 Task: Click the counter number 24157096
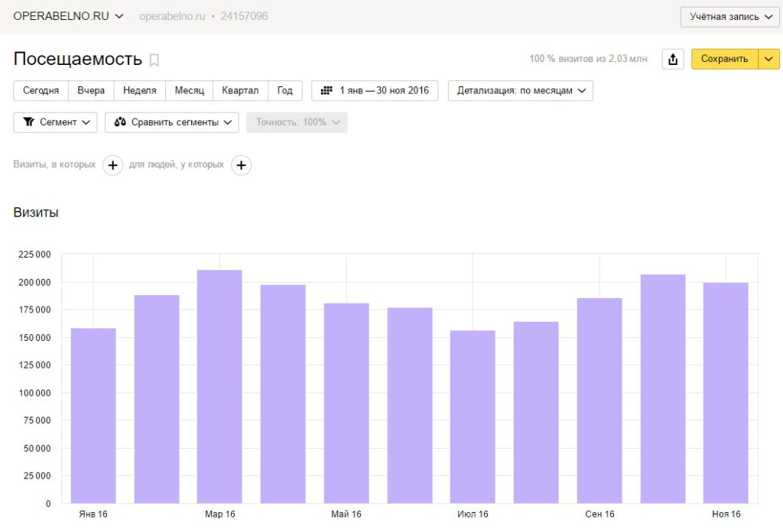tap(244, 17)
